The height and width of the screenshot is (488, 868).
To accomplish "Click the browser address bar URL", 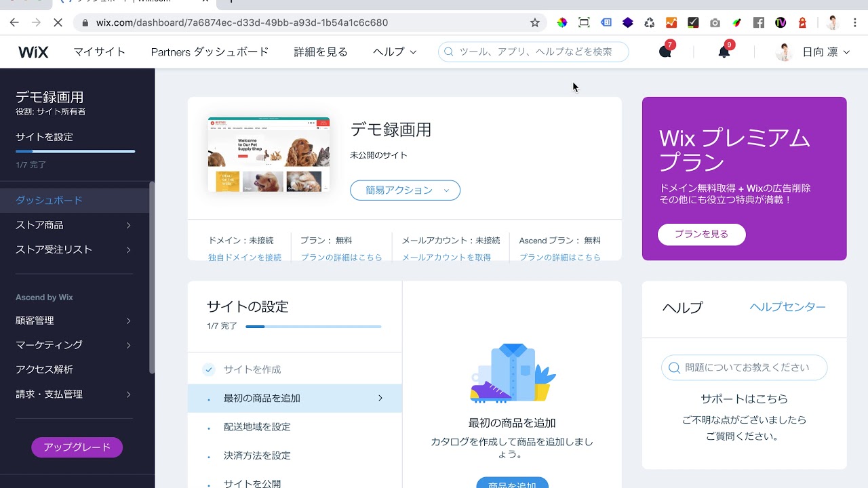I will point(242,22).
